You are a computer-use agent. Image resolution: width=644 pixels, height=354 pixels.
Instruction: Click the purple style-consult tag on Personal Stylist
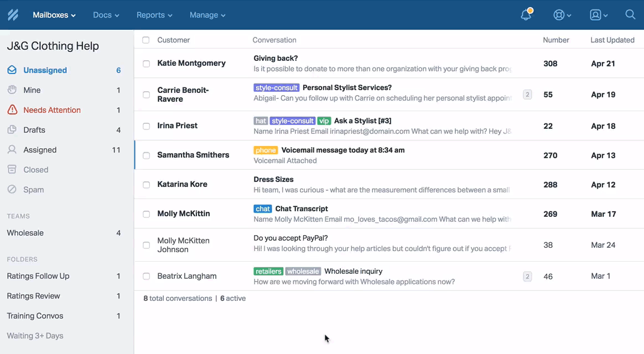[x=276, y=87]
